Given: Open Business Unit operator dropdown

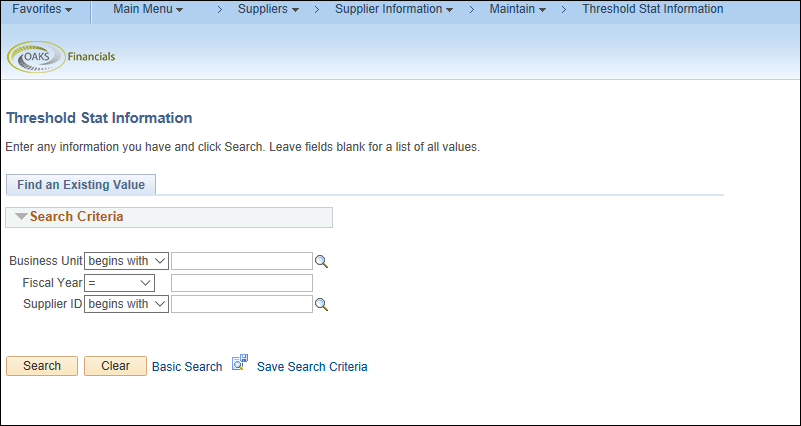Looking at the screenshot, I should (126, 261).
